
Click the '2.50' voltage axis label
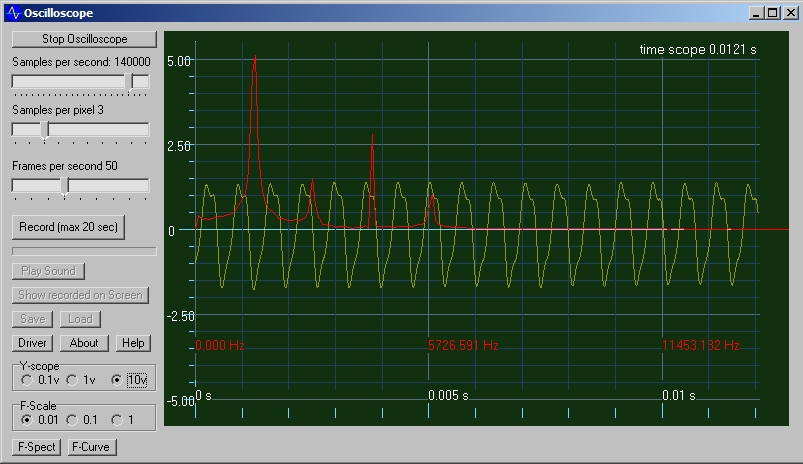(x=179, y=146)
